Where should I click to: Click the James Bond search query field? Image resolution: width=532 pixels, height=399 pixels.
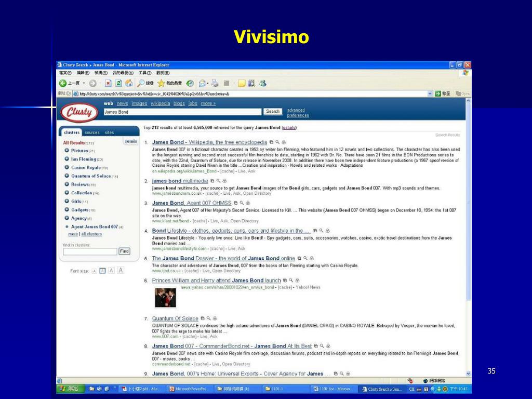[182, 112]
